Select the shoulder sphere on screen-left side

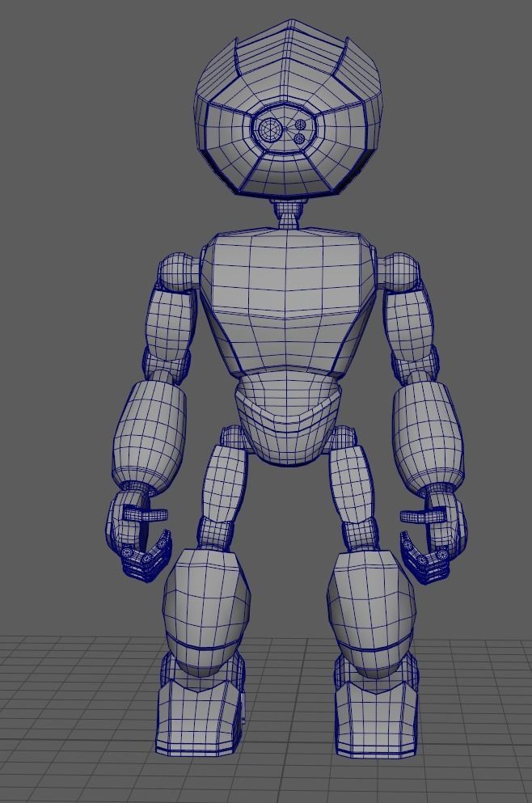tap(178, 272)
